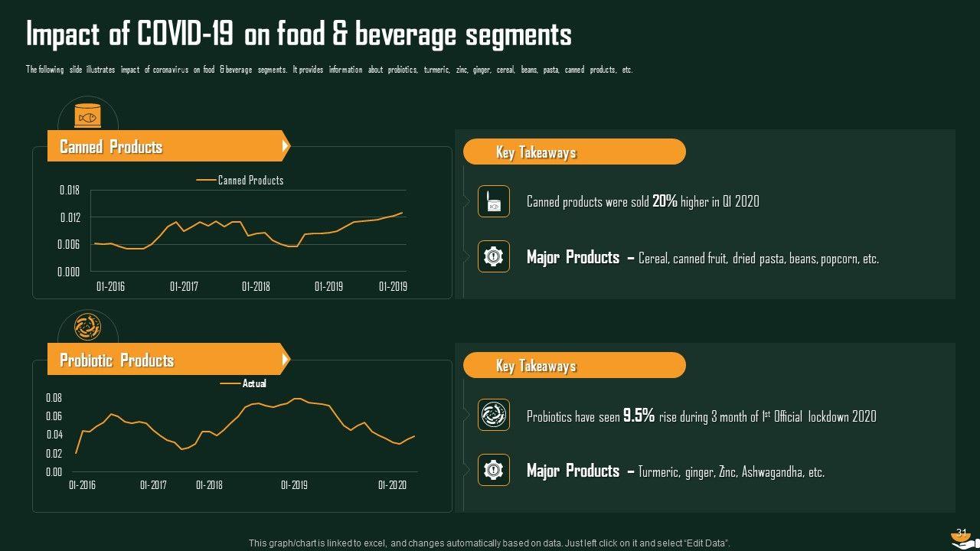The image size is (980, 551).
Task: Click the 20% figure in canned takeaway
Action: pyautogui.click(x=665, y=201)
